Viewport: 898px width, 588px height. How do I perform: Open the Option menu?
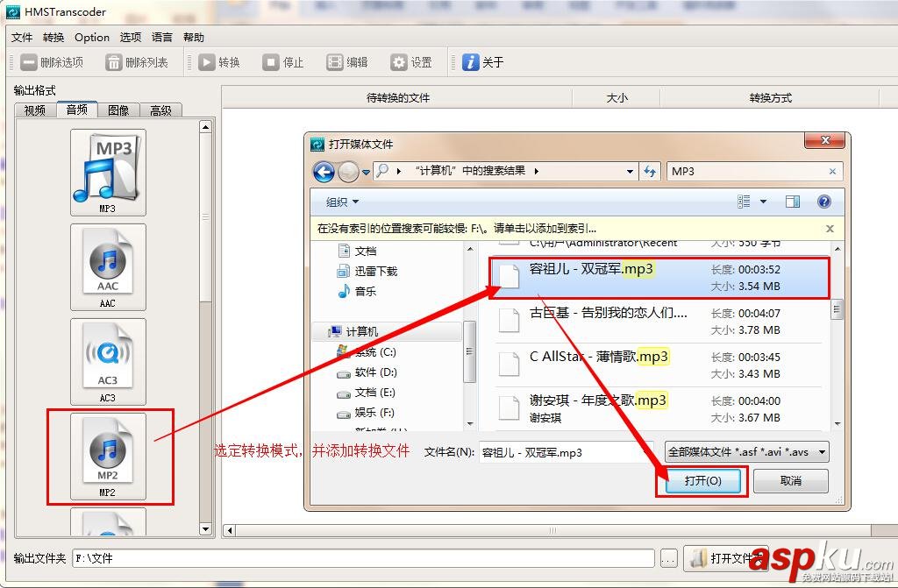[91, 37]
